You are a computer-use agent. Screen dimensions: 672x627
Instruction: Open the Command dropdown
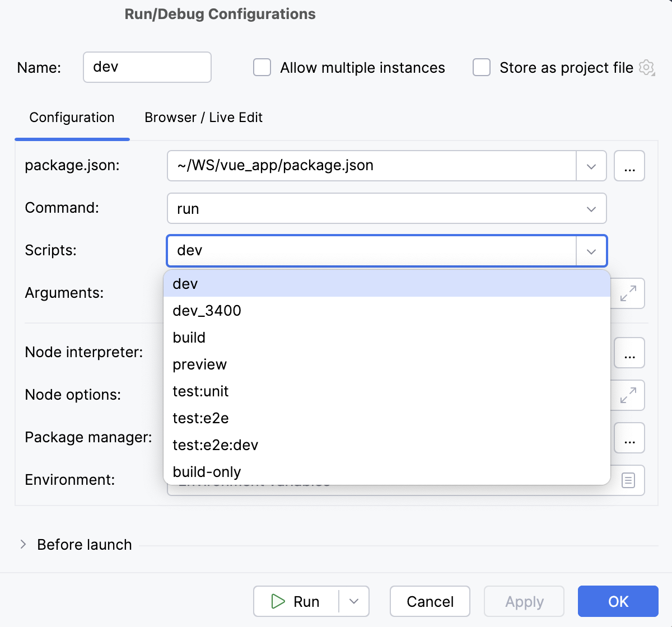tap(591, 208)
